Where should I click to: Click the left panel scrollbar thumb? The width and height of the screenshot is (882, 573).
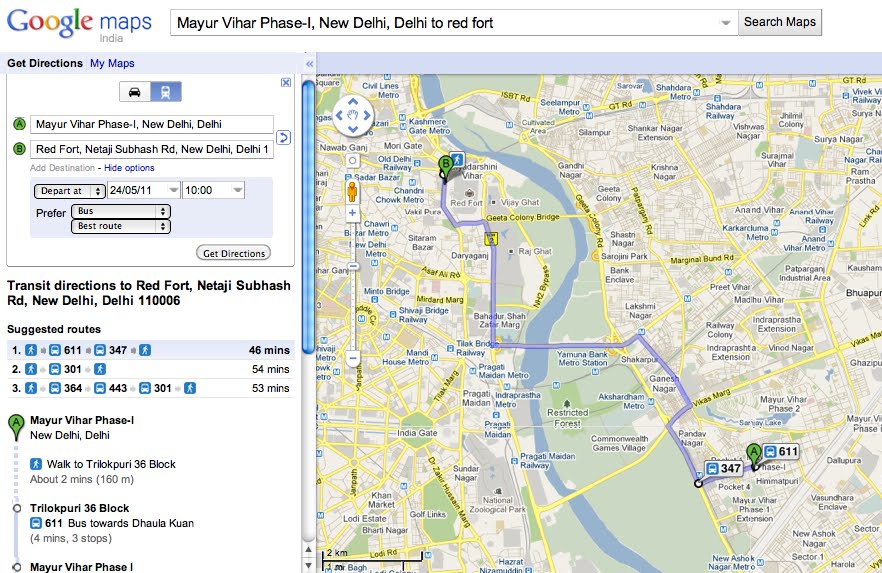308,217
